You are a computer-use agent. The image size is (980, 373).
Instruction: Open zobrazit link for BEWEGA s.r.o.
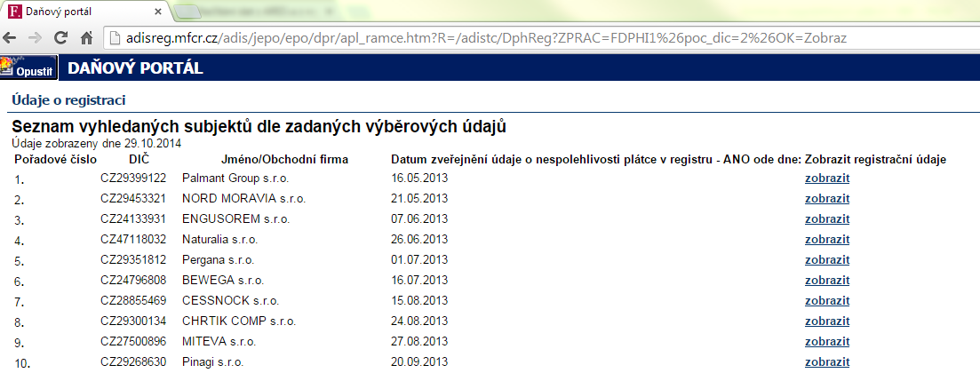[x=827, y=281]
